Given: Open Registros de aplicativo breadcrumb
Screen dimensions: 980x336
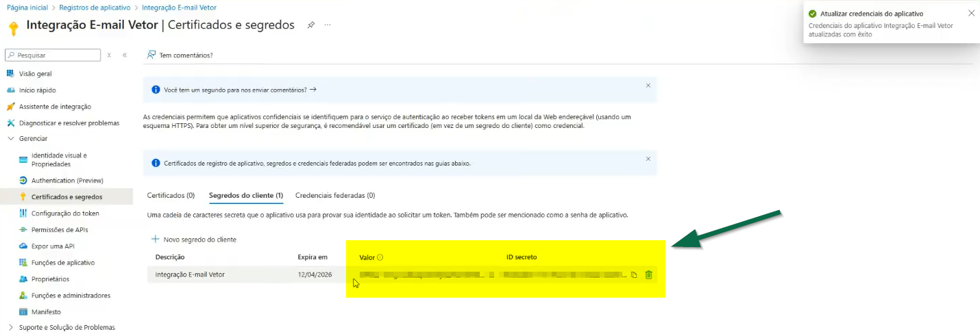Looking at the screenshot, I should click(95, 7).
